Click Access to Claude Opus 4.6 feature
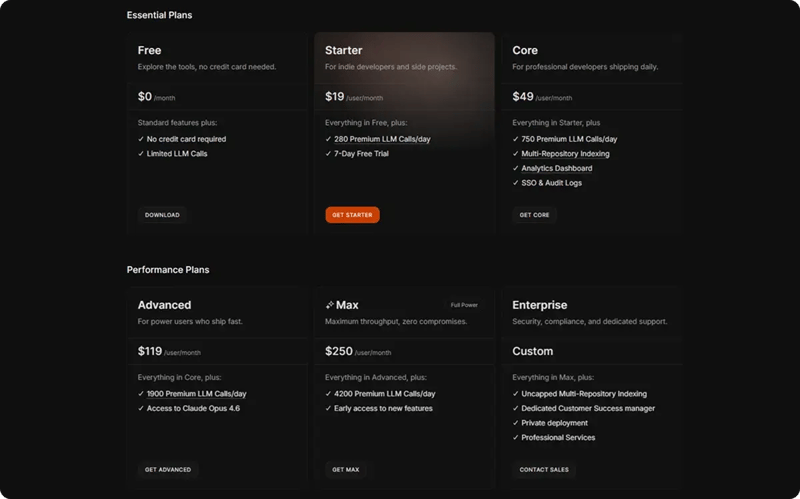The width and height of the screenshot is (800, 499). point(193,408)
